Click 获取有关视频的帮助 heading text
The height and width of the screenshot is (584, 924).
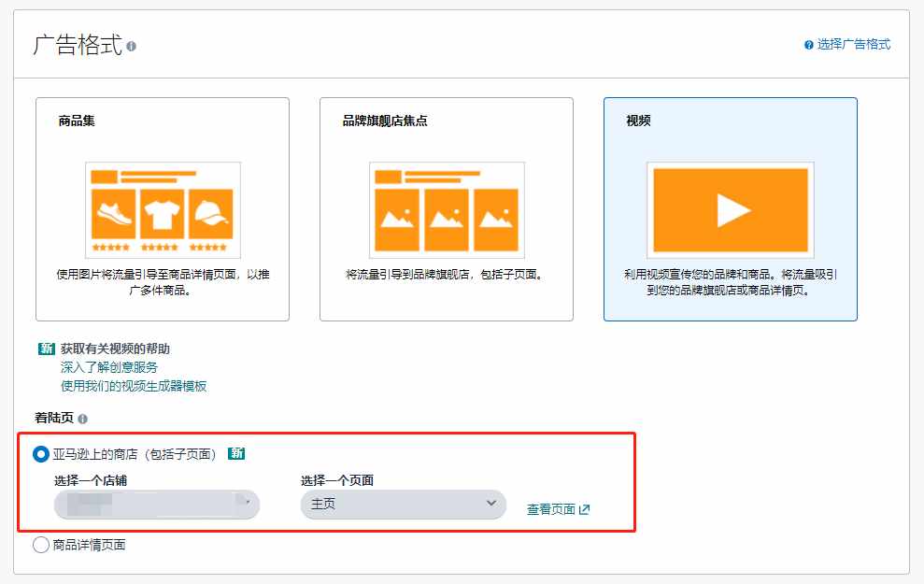pos(115,349)
